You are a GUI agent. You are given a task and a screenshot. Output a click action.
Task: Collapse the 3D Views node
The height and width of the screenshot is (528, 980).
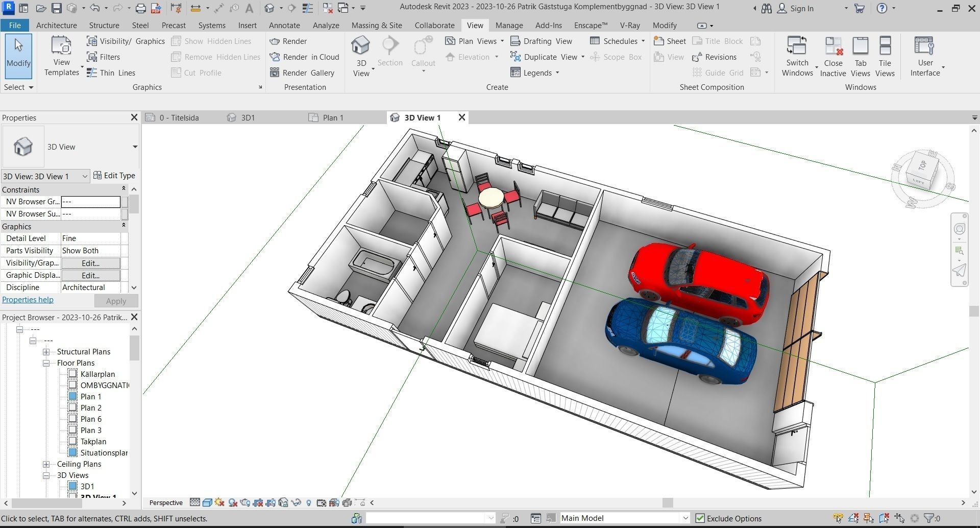pos(46,475)
